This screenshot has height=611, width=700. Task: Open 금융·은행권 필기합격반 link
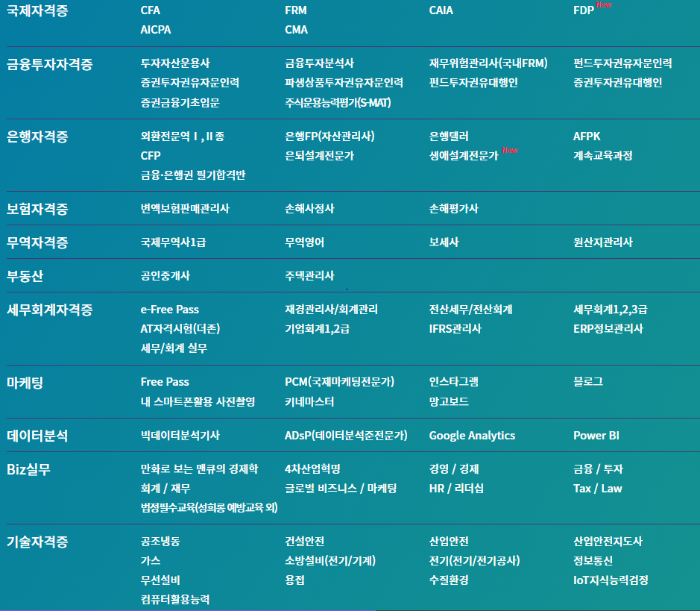coord(193,175)
